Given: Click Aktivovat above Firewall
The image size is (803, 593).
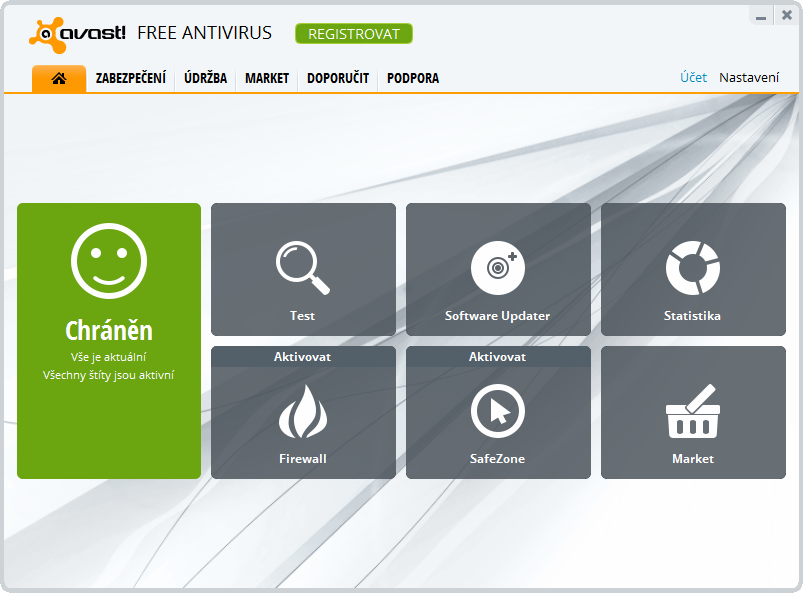Looking at the screenshot, I should tap(303, 357).
